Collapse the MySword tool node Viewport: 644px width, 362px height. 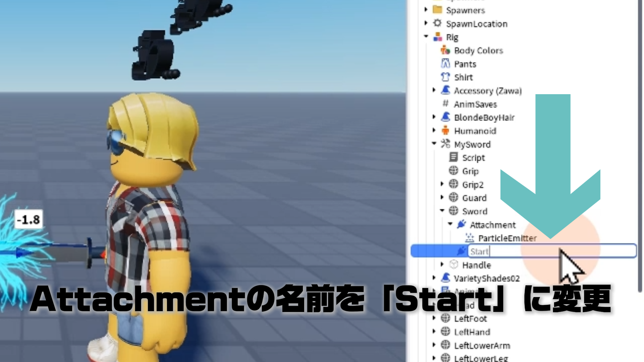[x=434, y=143]
